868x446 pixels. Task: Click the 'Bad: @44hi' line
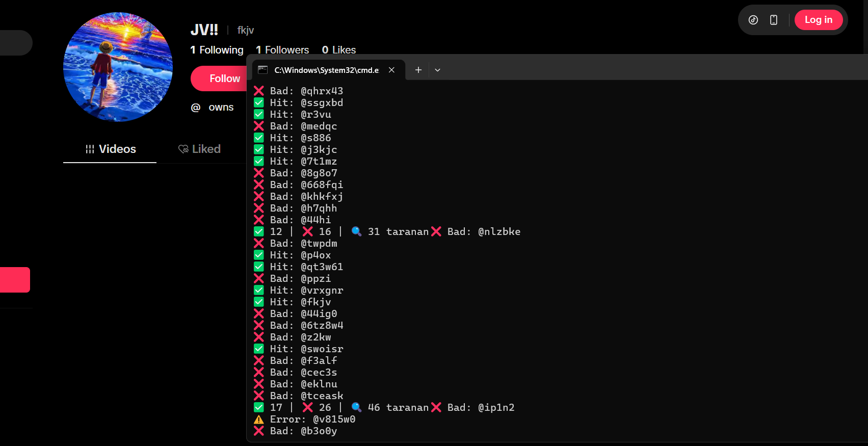(x=293, y=220)
